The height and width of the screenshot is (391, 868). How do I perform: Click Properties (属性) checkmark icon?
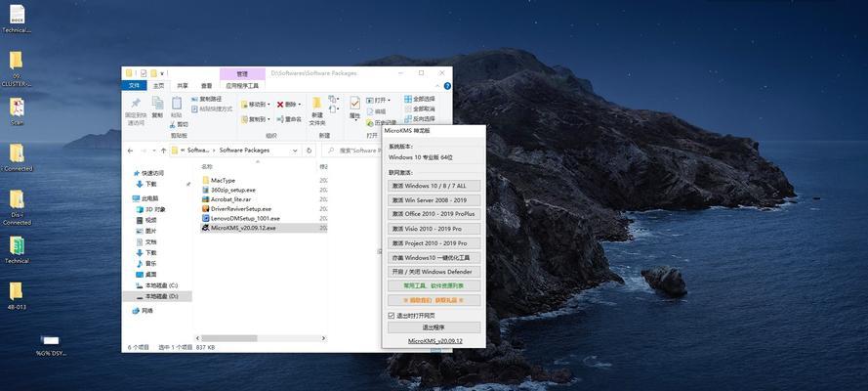pos(354,107)
